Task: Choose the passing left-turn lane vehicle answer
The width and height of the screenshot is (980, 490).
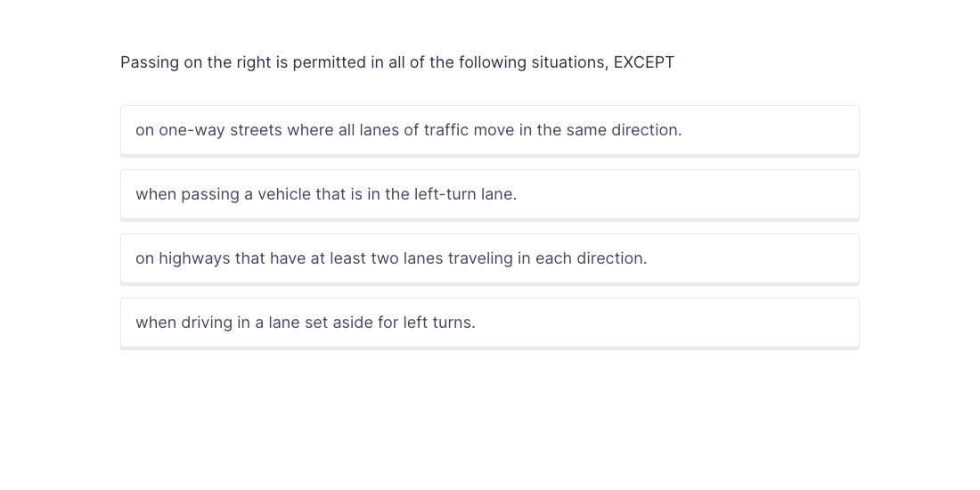Action: coord(326,194)
